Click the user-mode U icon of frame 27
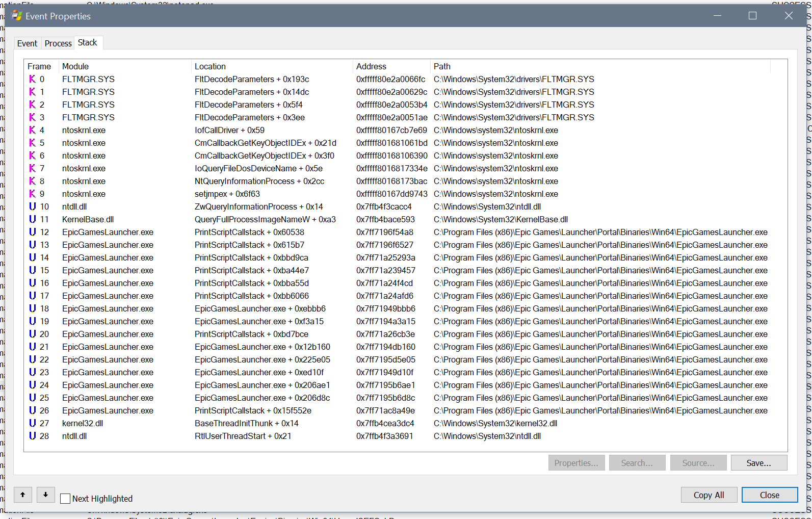Image resolution: width=812 pixels, height=519 pixels. 32,423
